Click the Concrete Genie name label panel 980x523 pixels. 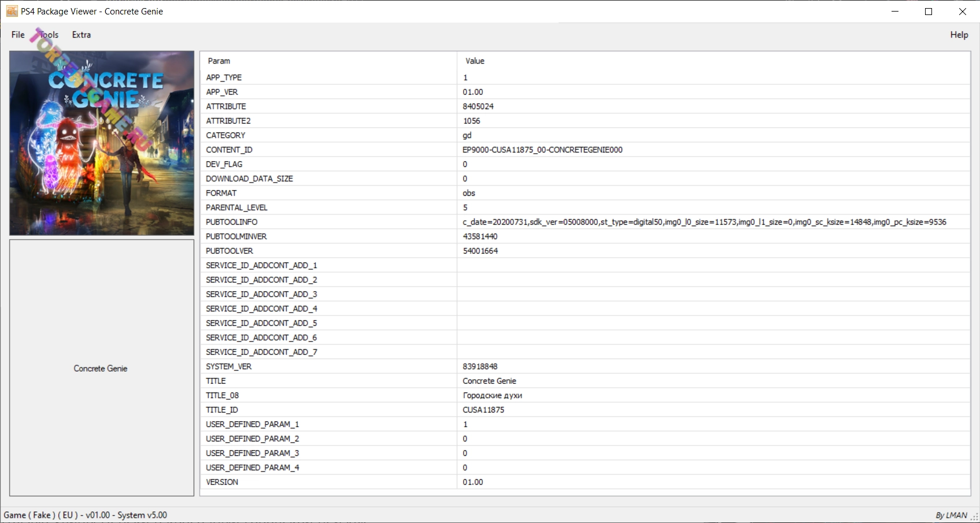point(101,368)
